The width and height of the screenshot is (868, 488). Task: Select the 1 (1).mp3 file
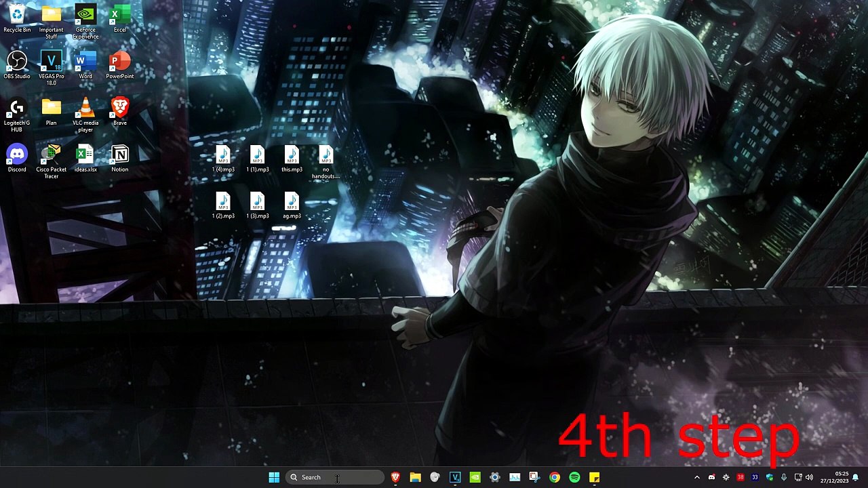(x=258, y=159)
